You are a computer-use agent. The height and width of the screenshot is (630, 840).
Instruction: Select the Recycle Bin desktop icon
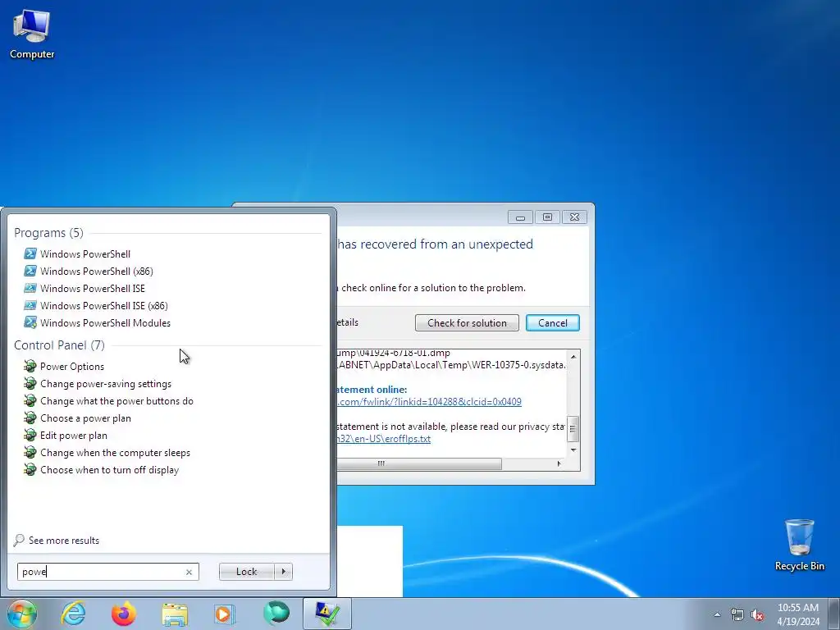799,545
